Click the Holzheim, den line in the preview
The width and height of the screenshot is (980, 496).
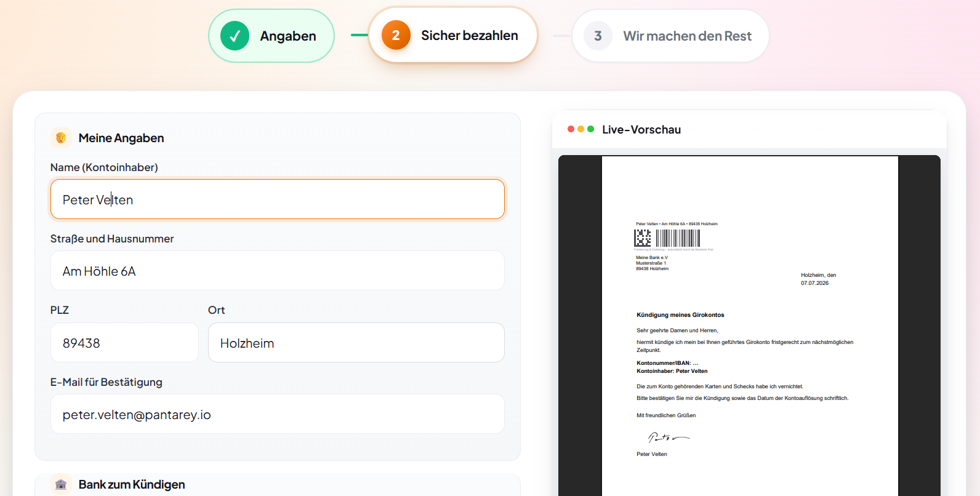[818, 275]
